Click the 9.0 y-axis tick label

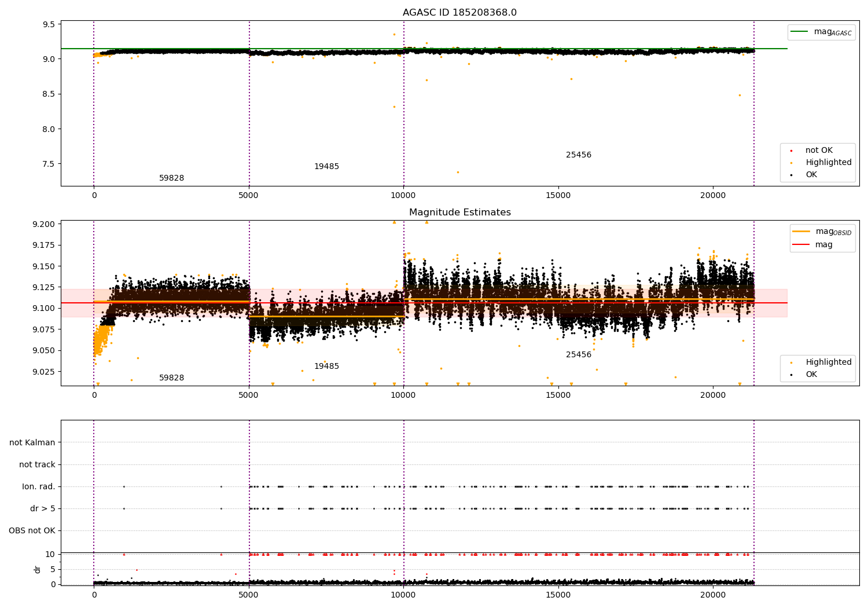(x=49, y=59)
